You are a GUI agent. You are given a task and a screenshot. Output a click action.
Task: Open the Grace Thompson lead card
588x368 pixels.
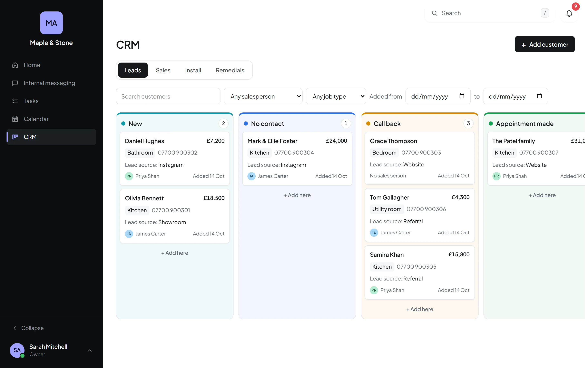click(420, 158)
